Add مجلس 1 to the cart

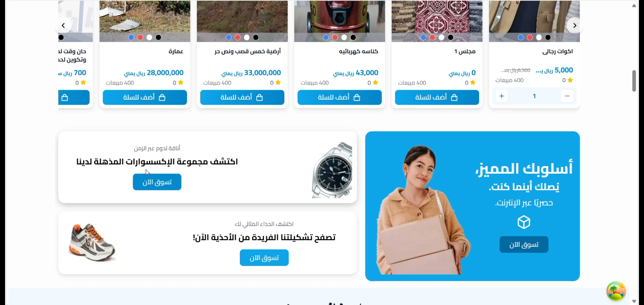[x=437, y=97]
